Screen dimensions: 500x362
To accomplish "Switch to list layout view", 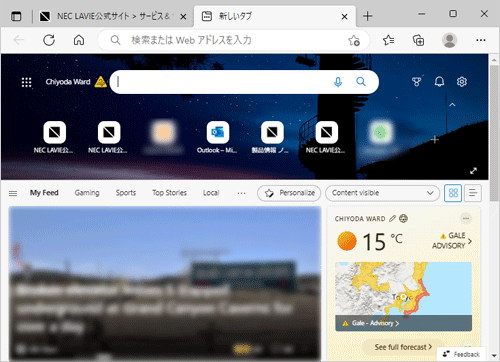I will pos(473,193).
